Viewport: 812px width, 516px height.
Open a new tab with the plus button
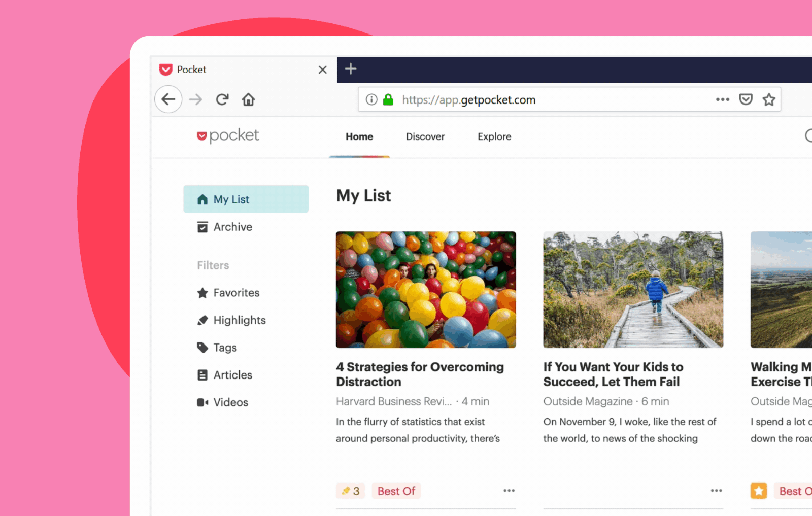(351, 69)
